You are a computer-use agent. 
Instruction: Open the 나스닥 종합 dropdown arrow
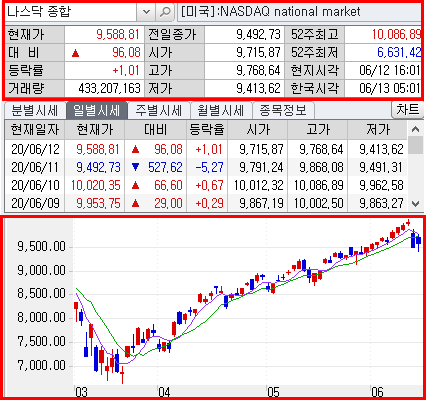coord(146,12)
